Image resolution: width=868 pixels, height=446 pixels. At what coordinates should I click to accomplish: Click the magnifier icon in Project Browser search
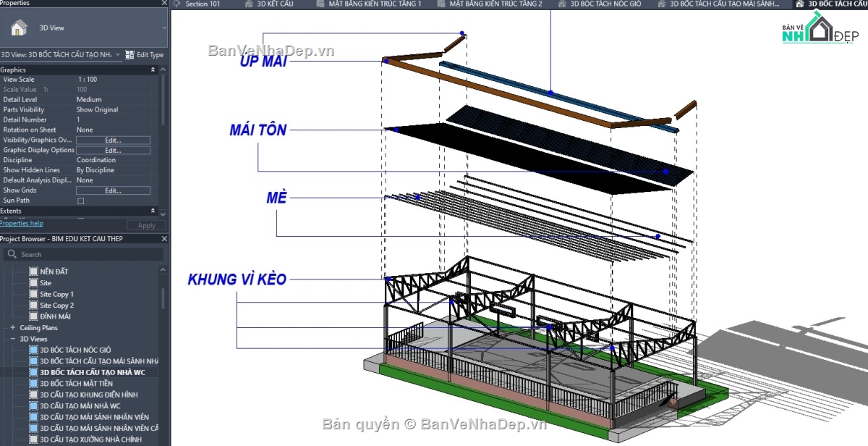[x=12, y=254]
